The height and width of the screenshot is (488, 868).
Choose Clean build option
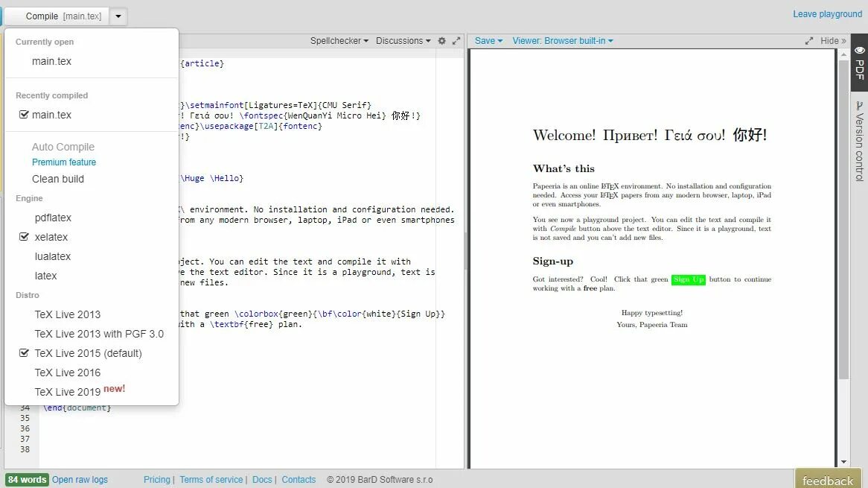(57, 179)
